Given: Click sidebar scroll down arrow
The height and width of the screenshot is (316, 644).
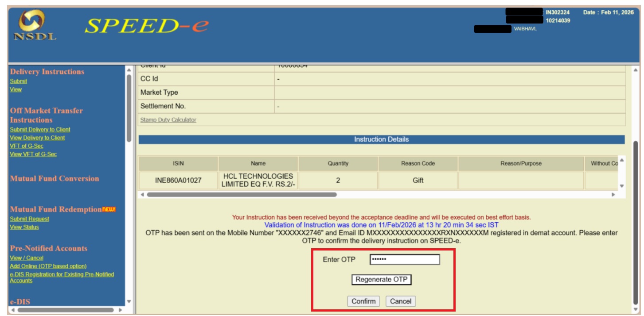Looking at the screenshot, I should tap(129, 301).
